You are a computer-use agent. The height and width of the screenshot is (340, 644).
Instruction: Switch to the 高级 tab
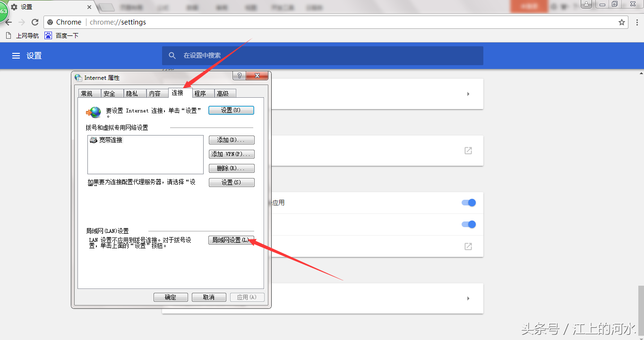[x=225, y=93]
